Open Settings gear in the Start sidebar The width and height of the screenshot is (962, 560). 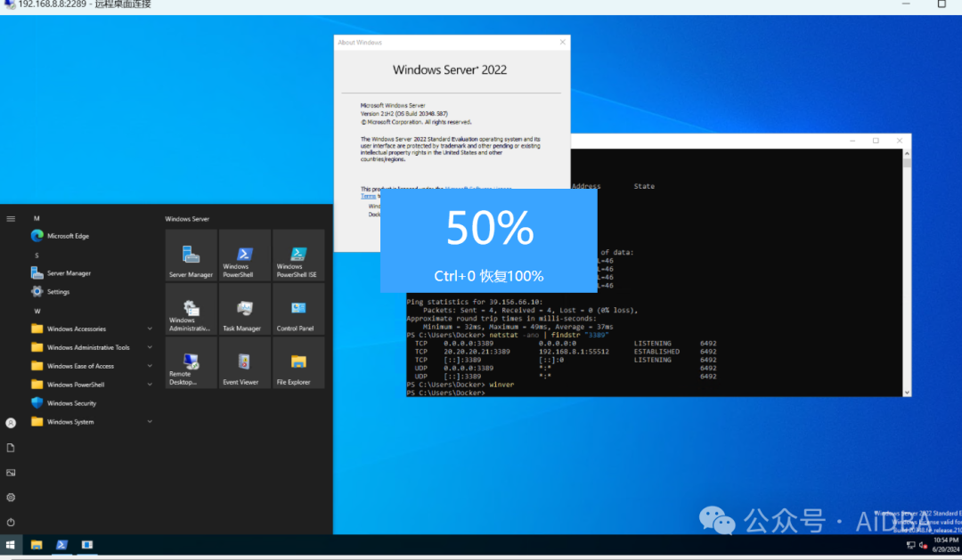[x=11, y=498]
